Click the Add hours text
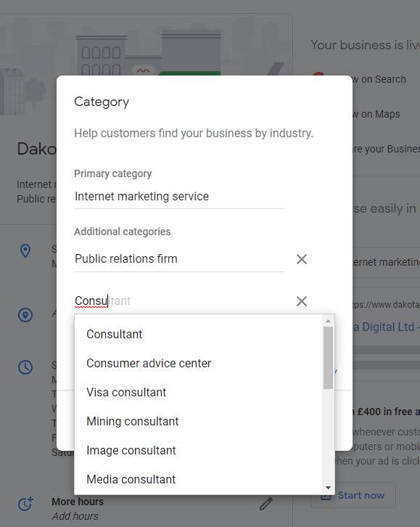420x527 pixels. pos(75,516)
